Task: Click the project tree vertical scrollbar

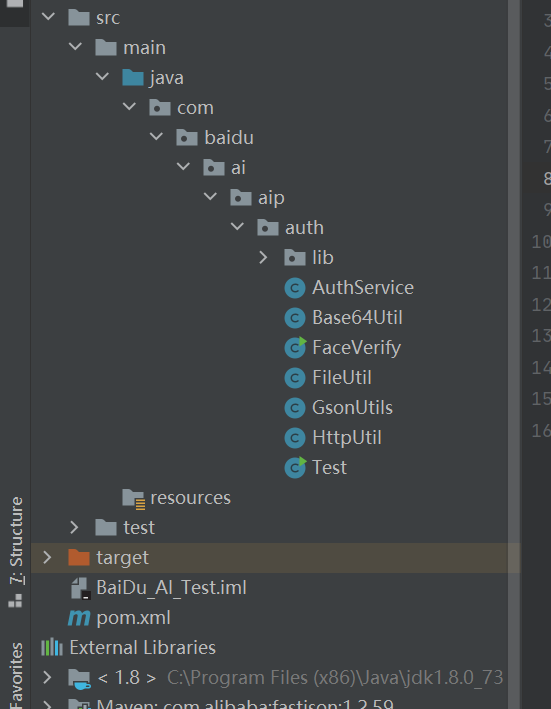Action: (x=513, y=354)
